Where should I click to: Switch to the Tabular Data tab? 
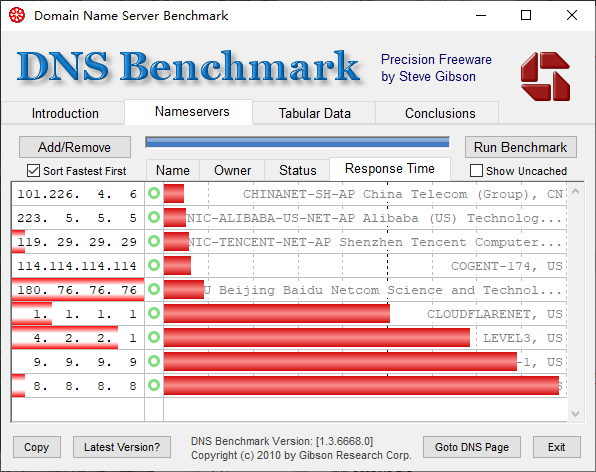314,113
